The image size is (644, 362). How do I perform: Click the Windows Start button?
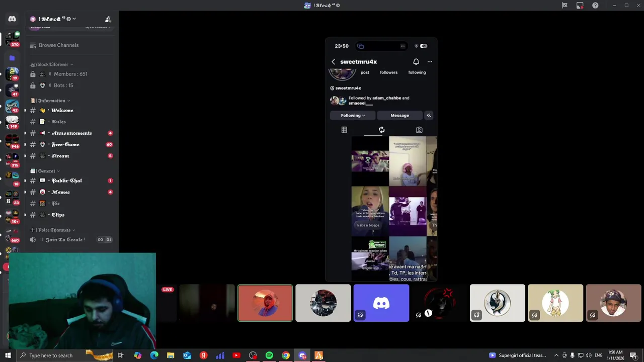[8, 355]
